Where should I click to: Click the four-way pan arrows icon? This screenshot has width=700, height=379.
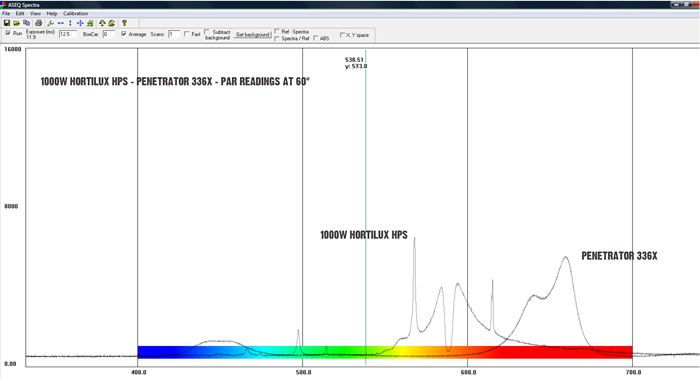click(x=80, y=23)
